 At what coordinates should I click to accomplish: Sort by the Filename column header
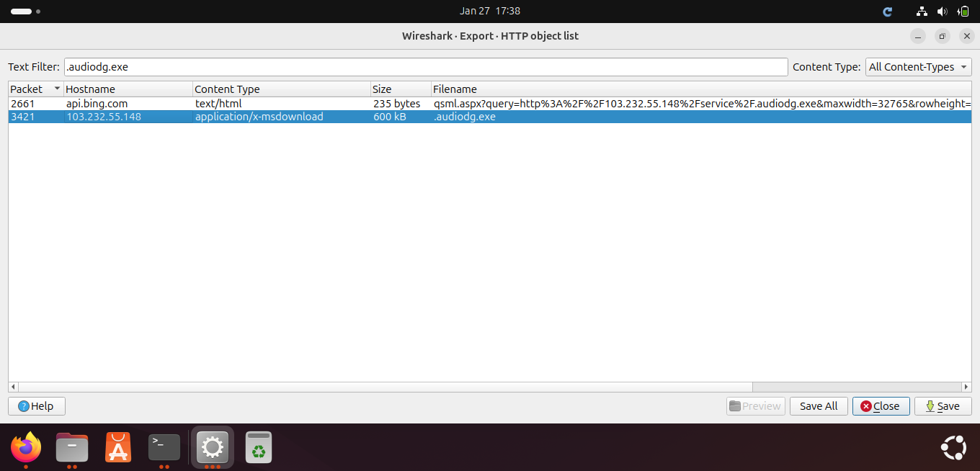pyautogui.click(x=701, y=89)
